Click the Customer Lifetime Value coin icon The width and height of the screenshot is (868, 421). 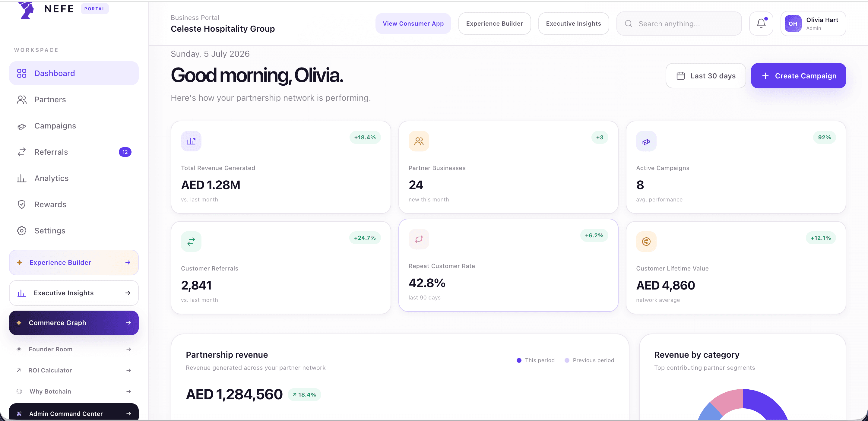[x=646, y=242]
